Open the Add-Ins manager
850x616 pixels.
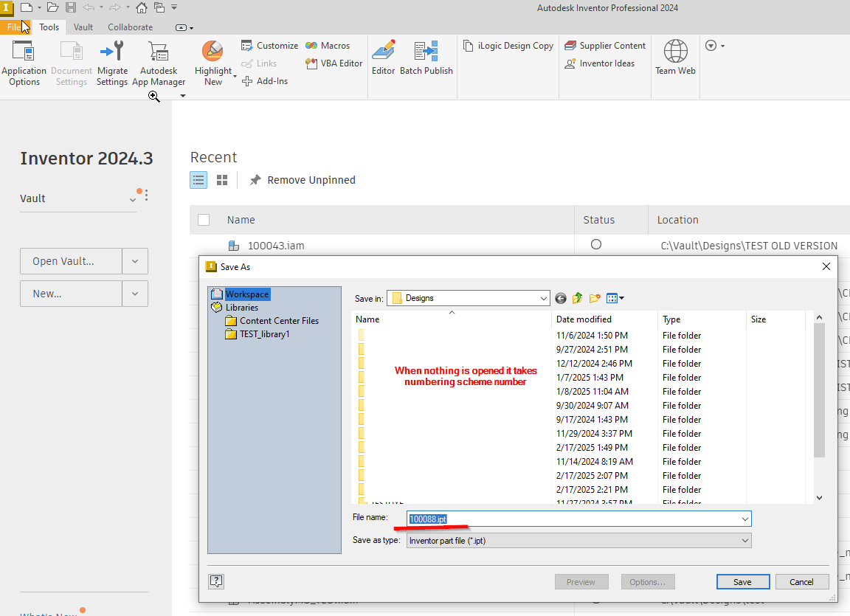(x=265, y=80)
